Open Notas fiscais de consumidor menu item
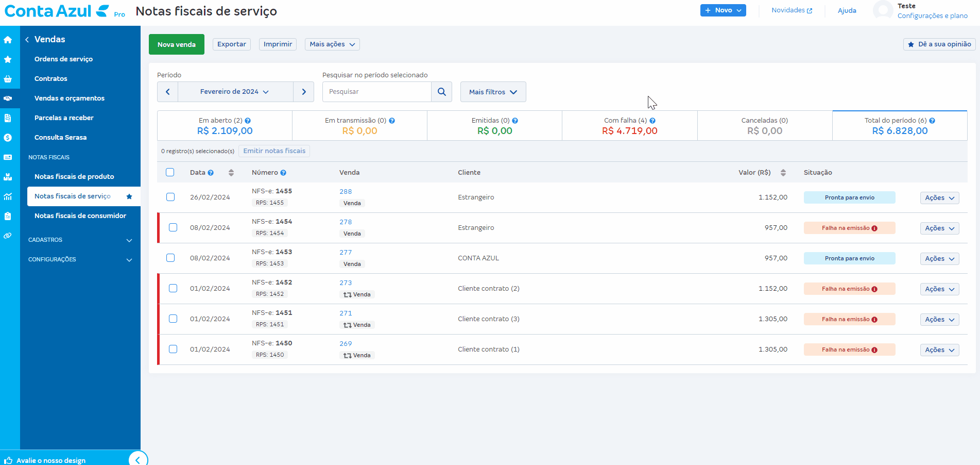 [x=80, y=216]
